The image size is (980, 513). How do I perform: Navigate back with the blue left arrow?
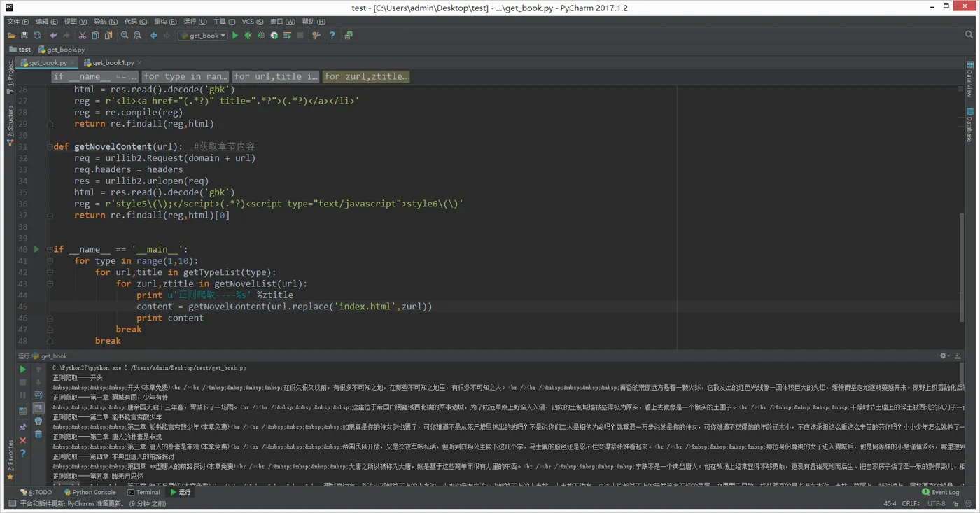coord(153,36)
